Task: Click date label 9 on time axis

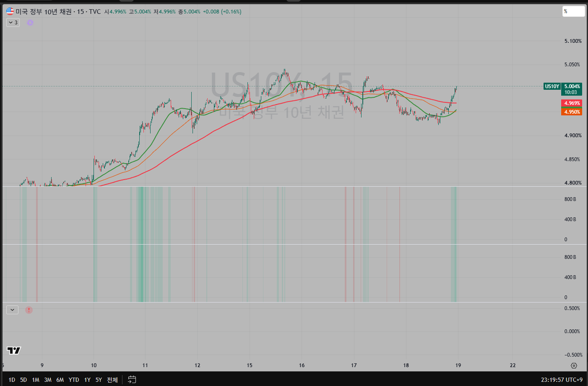Action: point(42,365)
